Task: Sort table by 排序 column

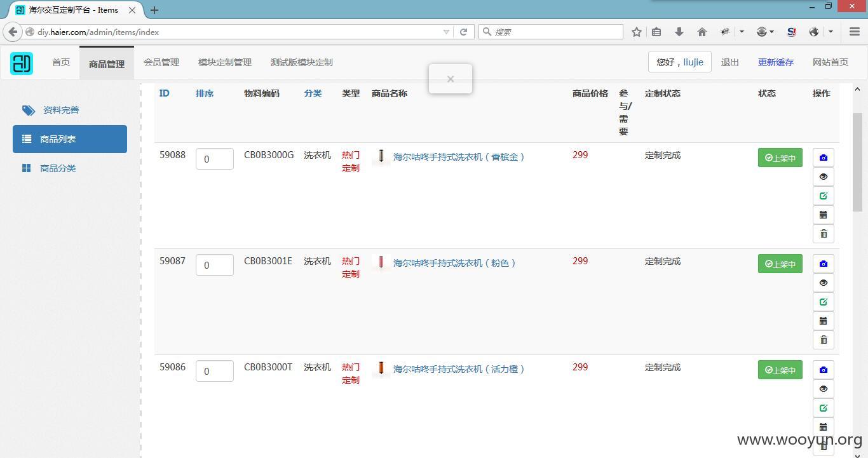Action: click(x=205, y=93)
